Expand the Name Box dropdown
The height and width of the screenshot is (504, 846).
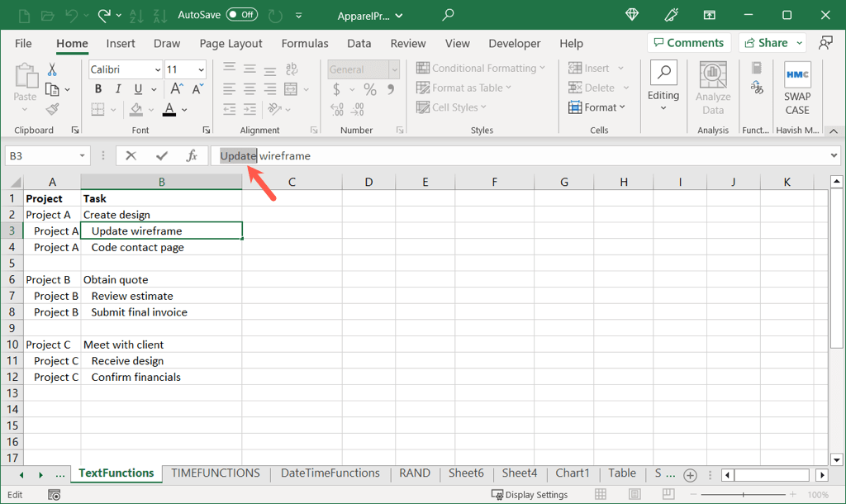point(82,156)
